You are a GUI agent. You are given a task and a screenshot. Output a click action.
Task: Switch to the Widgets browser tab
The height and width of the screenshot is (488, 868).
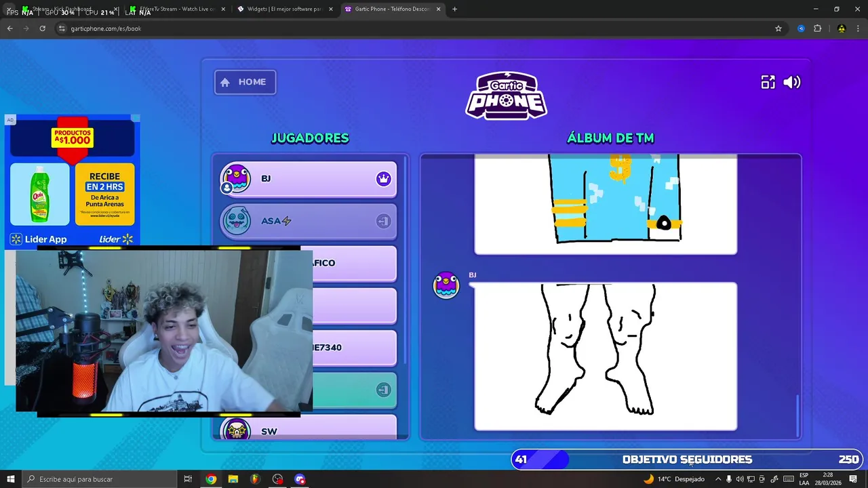coord(284,9)
